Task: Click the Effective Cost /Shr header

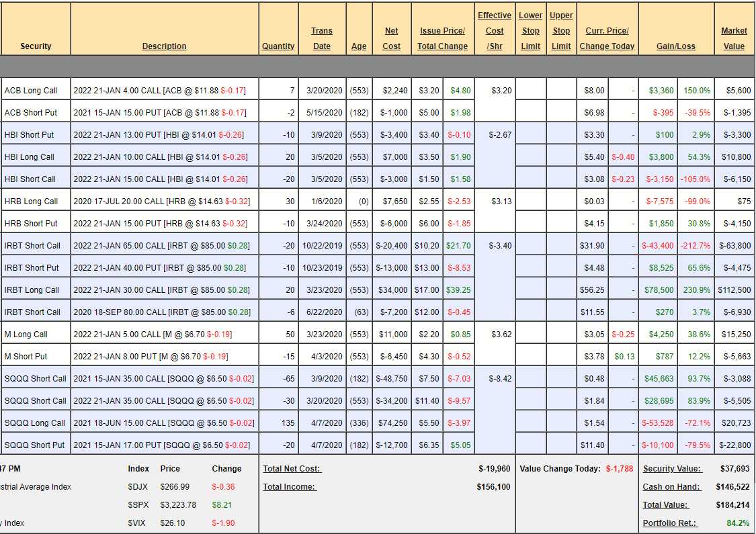Action: pos(495,31)
